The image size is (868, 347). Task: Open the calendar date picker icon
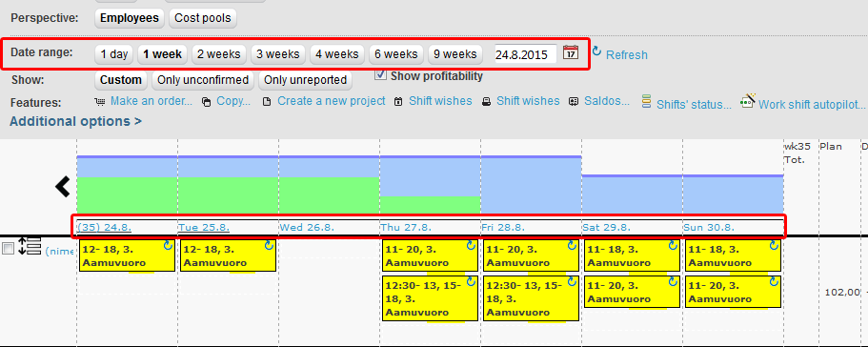[570, 52]
